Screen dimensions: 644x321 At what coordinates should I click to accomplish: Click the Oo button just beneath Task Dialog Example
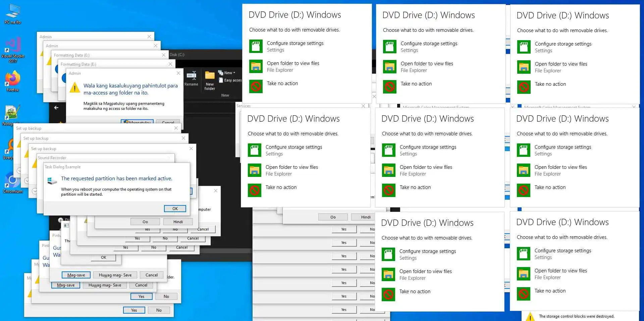145,222
